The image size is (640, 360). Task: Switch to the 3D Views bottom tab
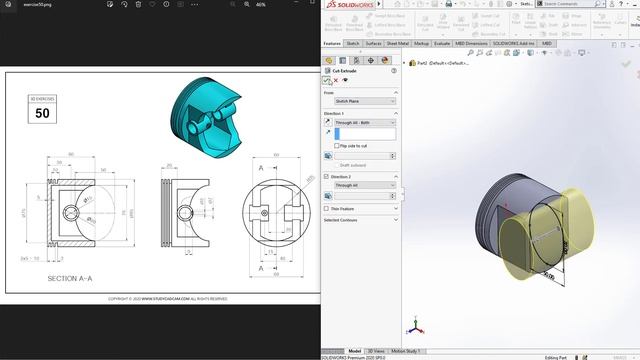[376, 351]
